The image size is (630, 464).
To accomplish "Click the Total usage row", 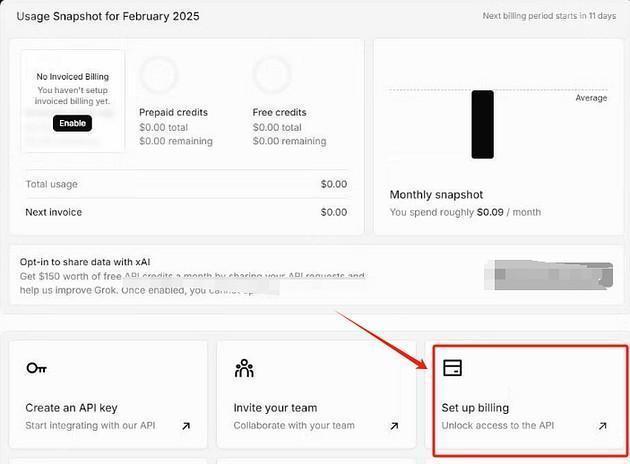I will tap(186, 184).
